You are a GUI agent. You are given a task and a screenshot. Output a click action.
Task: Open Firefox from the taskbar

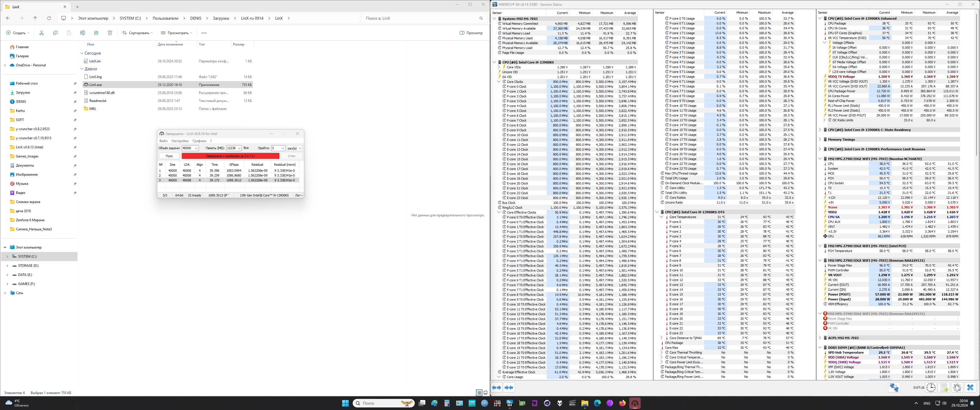point(622,403)
